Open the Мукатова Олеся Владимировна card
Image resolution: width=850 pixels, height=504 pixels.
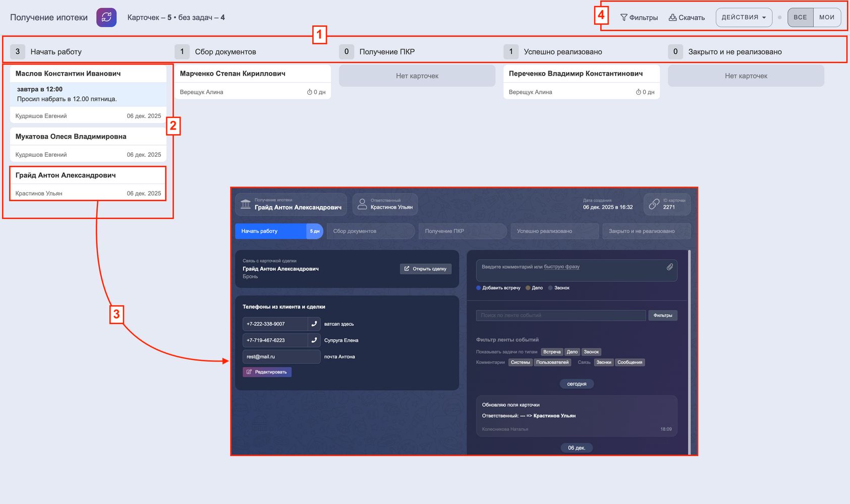[x=88, y=145]
